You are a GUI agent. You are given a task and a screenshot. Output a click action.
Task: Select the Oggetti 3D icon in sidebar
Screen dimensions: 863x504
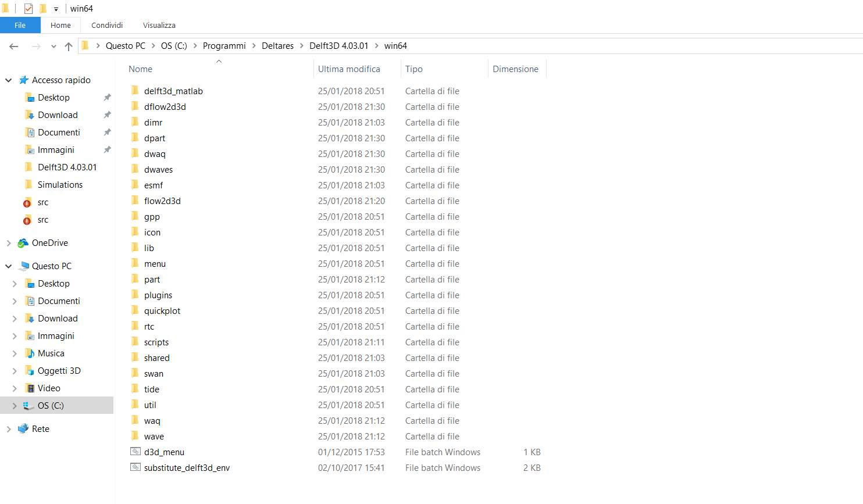[x=30, y=371]
